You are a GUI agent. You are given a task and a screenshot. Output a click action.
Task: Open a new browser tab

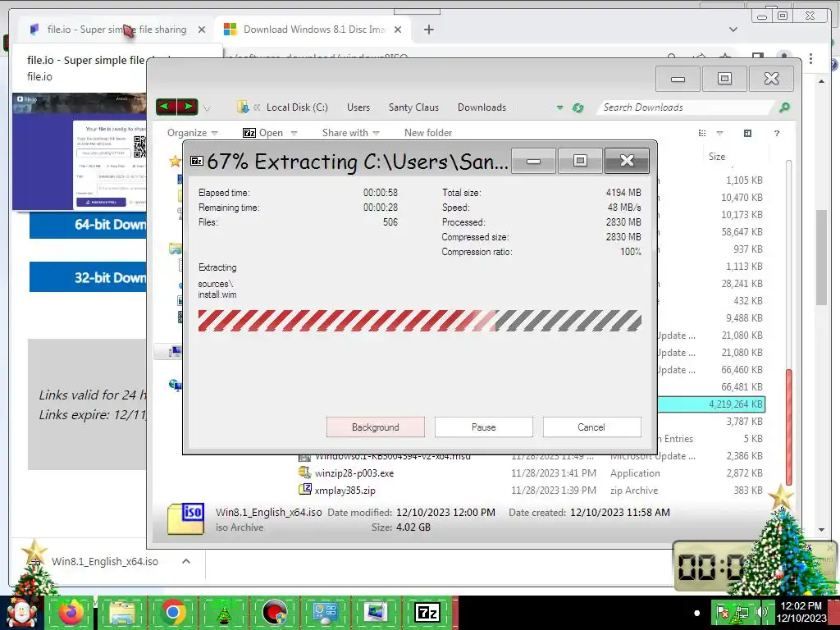click(428, 30)
